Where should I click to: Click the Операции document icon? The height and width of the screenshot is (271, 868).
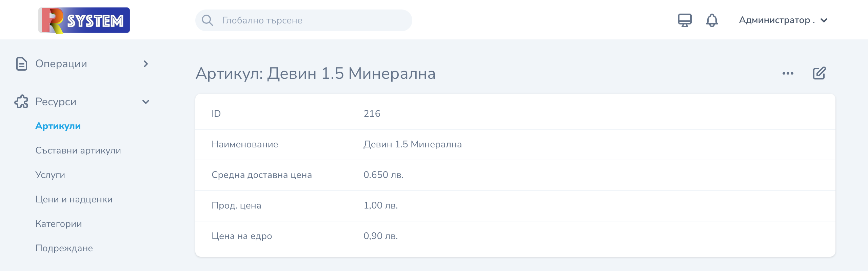pyautogui.click(x=22, y=64)
